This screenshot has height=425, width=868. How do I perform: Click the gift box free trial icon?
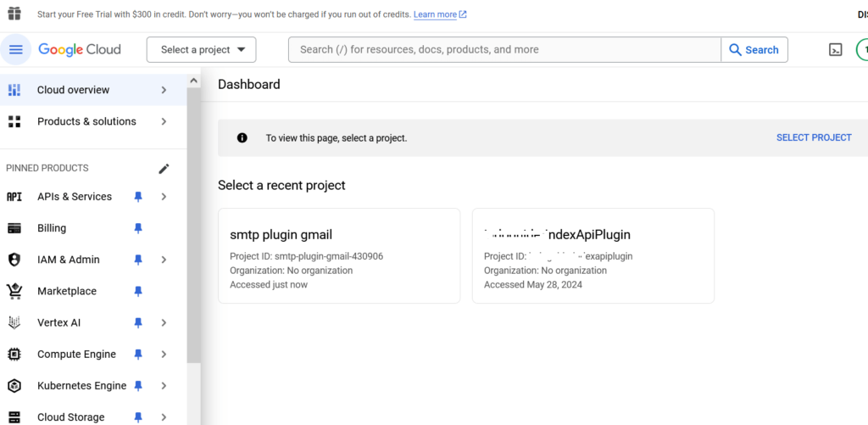[14, 14]
